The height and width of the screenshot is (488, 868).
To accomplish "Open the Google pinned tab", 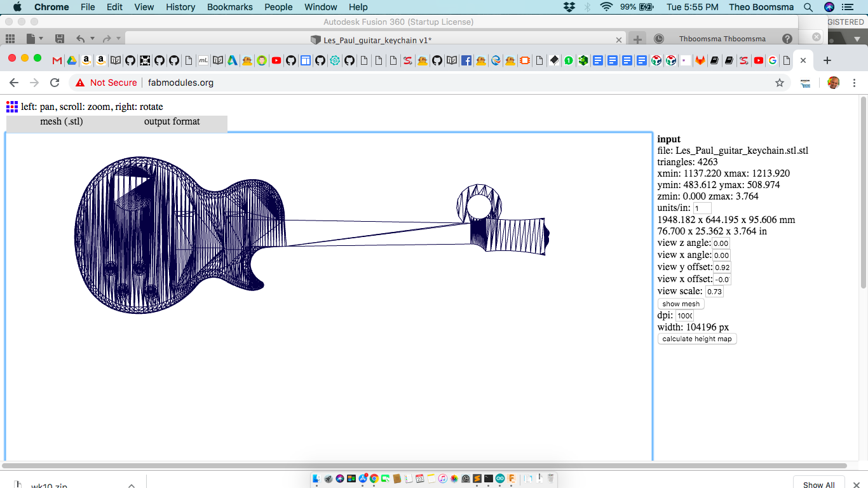I will coord(773,60).
